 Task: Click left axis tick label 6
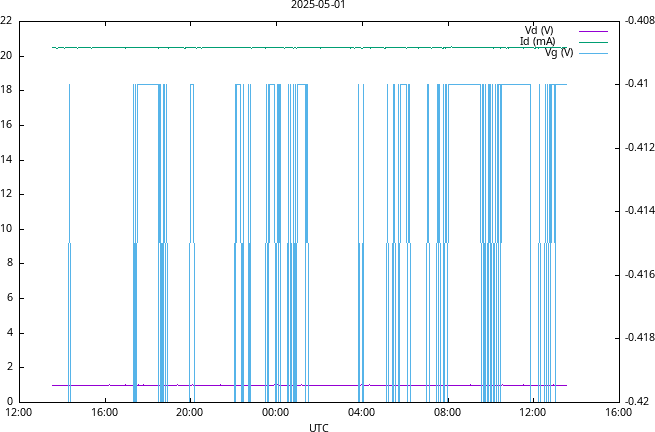9,297
